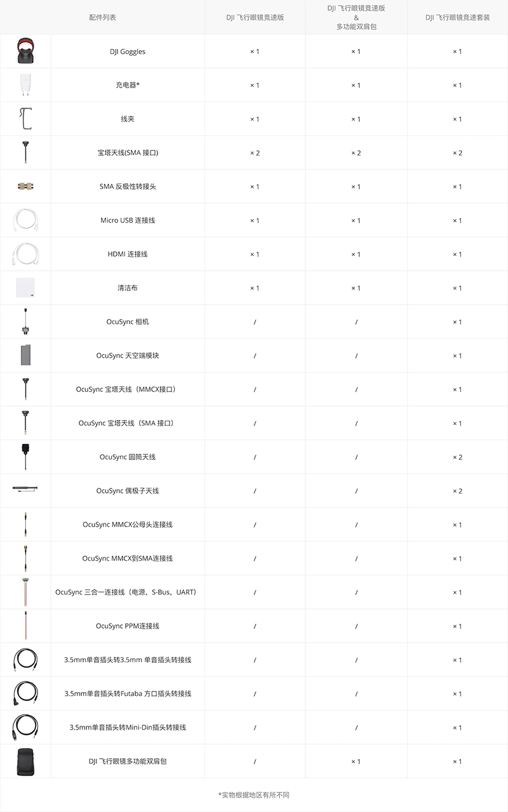This screenshot has width=508, height=812.
Task: Select the DJI 飞行眼镜竞速套装 column header
Action: point(457,18)
